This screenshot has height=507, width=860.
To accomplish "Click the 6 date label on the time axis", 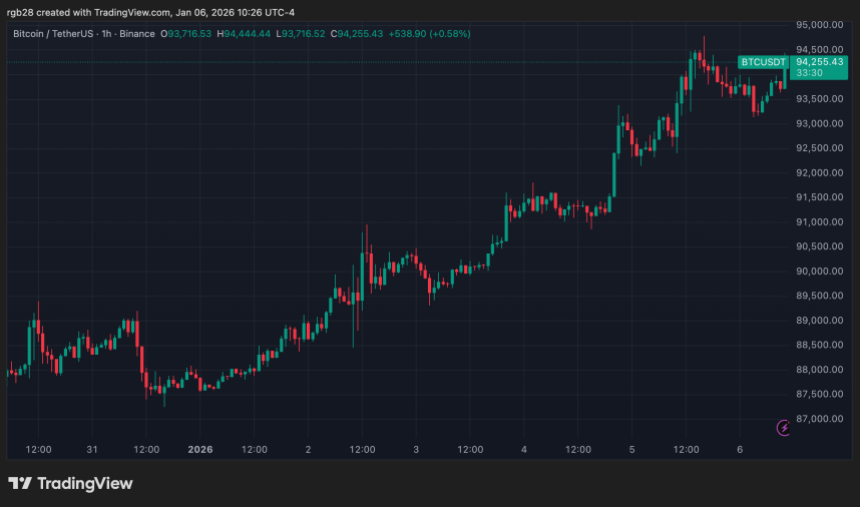I will (x=739, y=450).
